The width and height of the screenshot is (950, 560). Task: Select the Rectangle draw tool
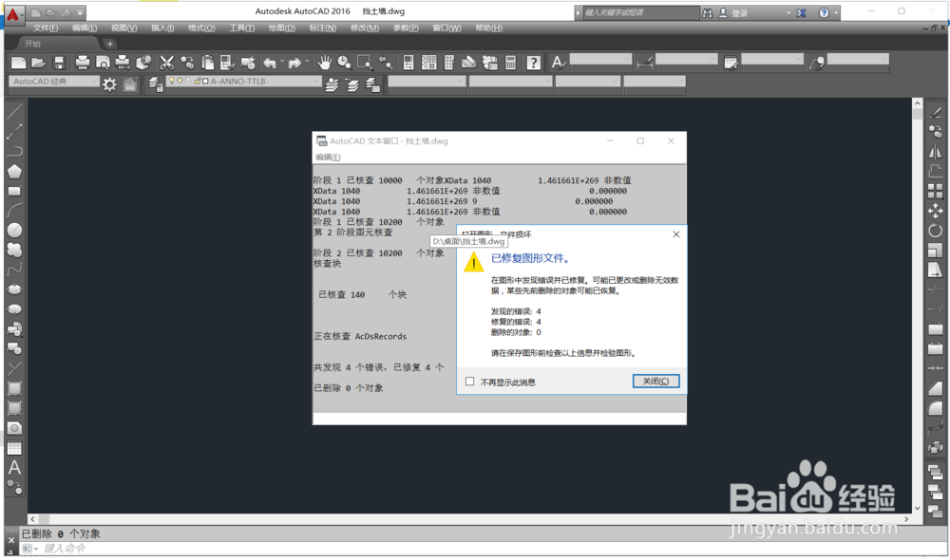pos(14,192)
